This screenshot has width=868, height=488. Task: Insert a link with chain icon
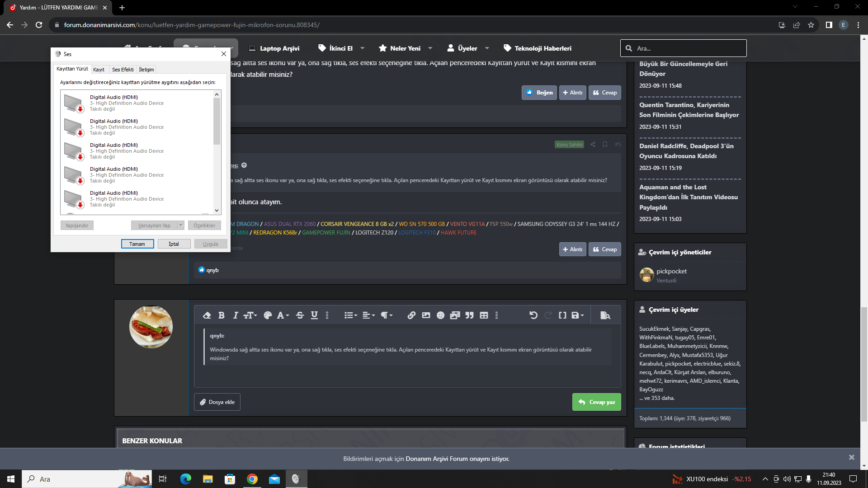pyautogui.click(x=411, y=315)
